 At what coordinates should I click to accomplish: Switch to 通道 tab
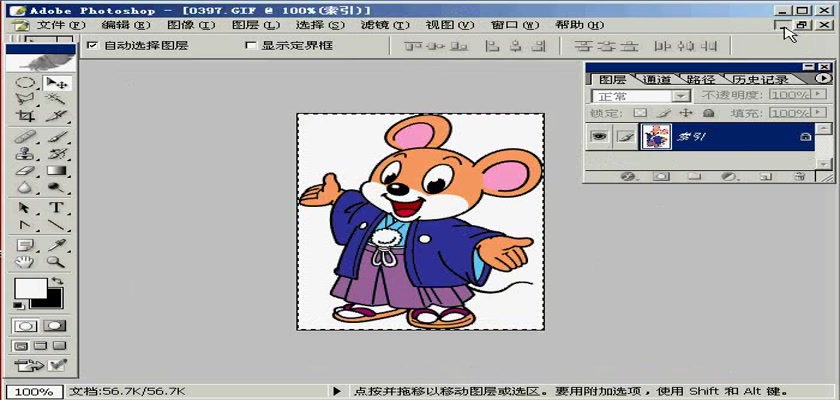click(x=656, y=80)
